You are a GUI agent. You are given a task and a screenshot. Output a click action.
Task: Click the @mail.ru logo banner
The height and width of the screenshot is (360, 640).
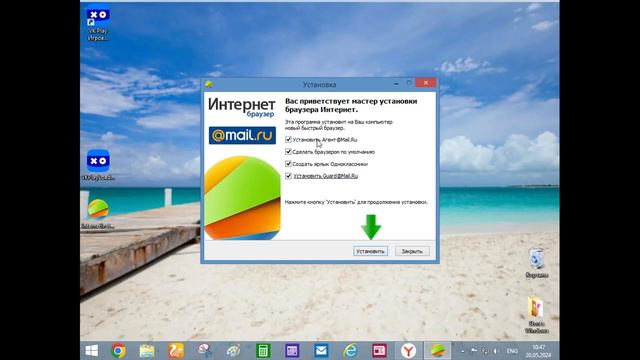(x=242, y=136)
